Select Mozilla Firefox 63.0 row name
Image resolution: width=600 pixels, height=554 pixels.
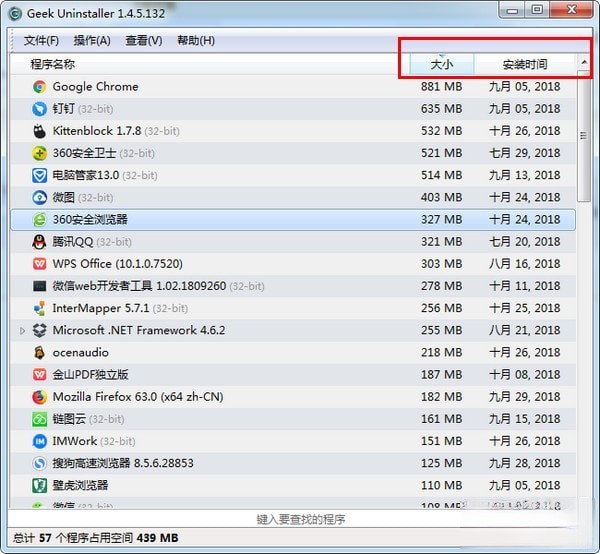click(138, 397)
